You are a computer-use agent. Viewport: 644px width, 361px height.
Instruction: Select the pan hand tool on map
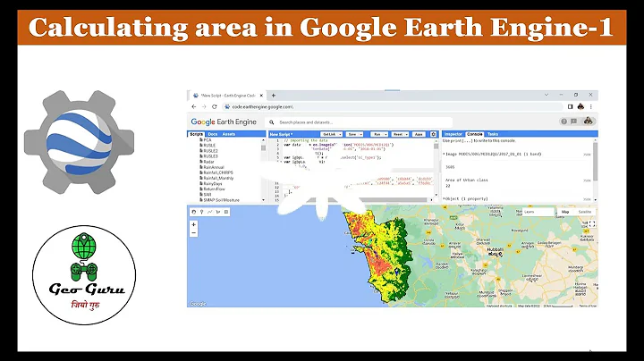[194, 212]
